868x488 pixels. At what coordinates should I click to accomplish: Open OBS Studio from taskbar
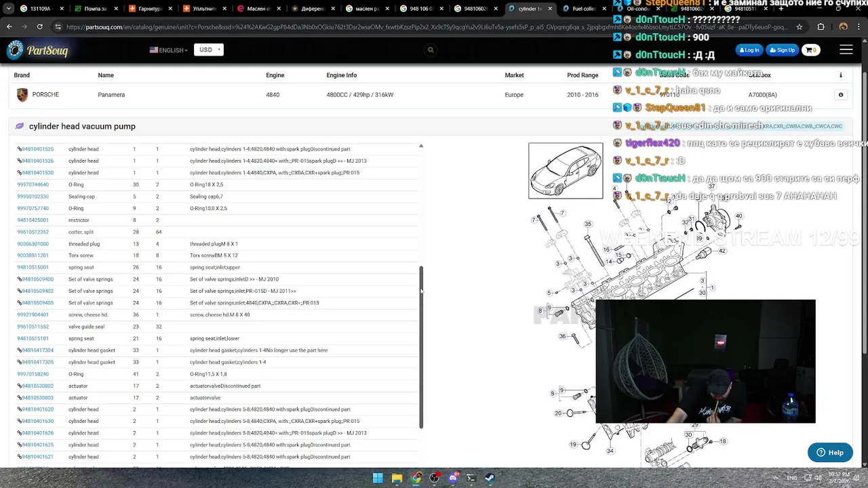point(435,478)
